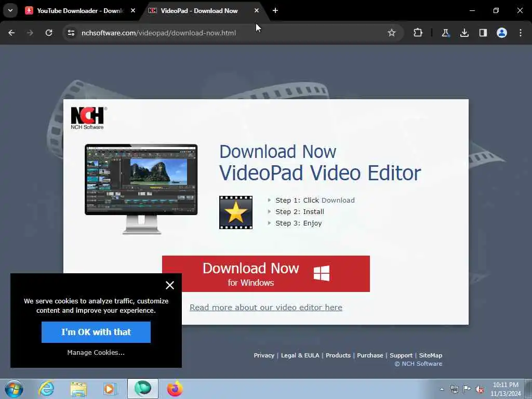Show hidden system tray icons
The width and height of the screenshot is (532, 399).
[x=442, y=389]
